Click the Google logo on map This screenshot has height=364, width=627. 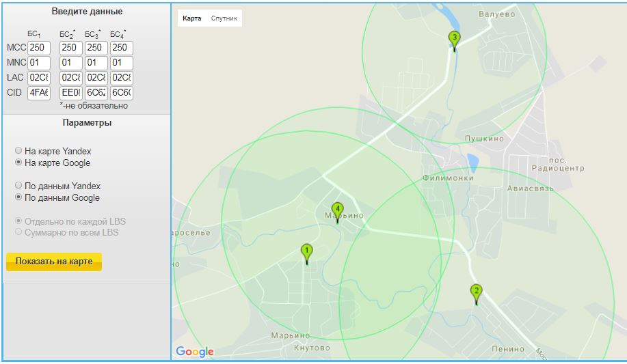click(195, 352)
